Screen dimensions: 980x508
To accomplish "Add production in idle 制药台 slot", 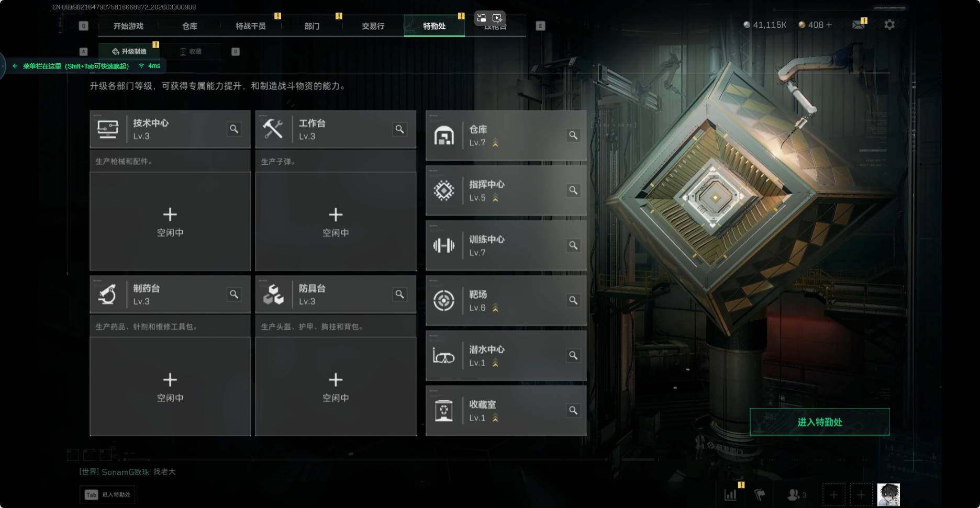I will tap(170, 387).
